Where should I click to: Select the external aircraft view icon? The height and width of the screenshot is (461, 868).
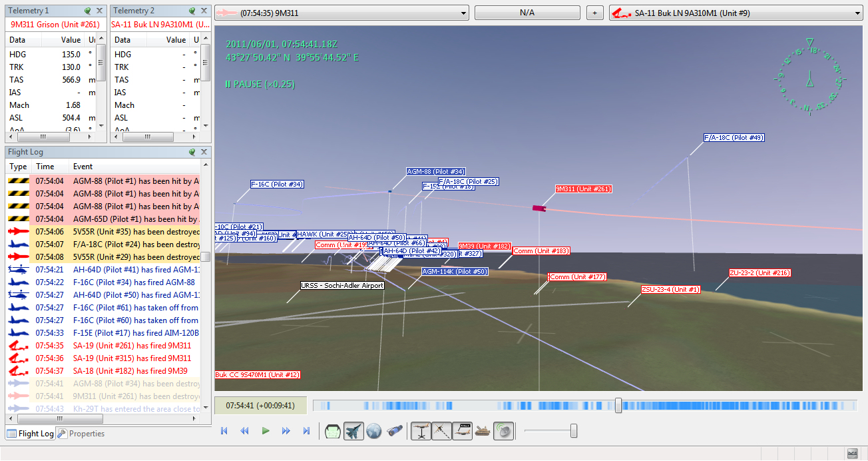[x=353, y=431]
